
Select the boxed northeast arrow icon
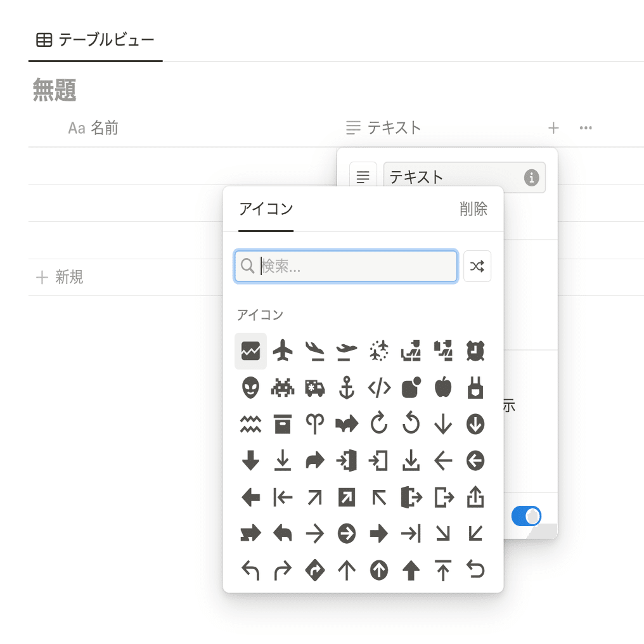347,498
